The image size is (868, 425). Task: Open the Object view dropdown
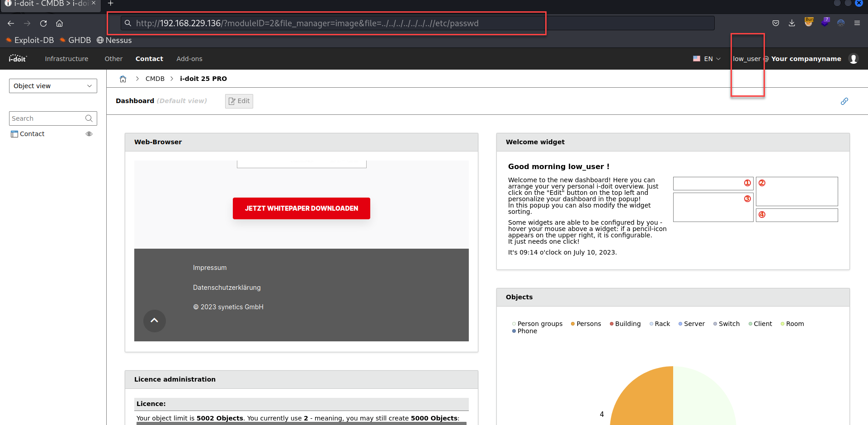coord(53,86)
